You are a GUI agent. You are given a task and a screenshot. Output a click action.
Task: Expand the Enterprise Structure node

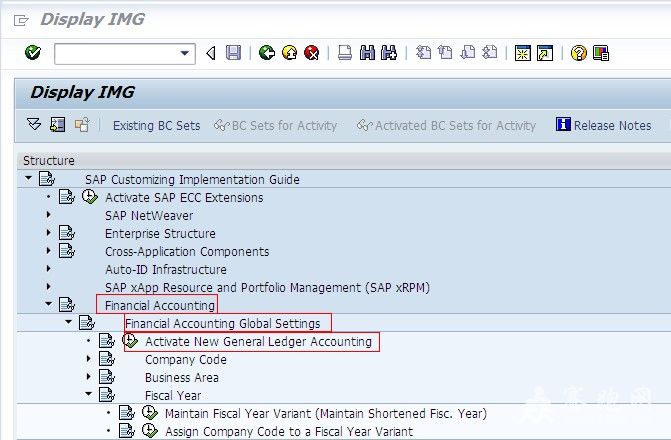(48, 232)
